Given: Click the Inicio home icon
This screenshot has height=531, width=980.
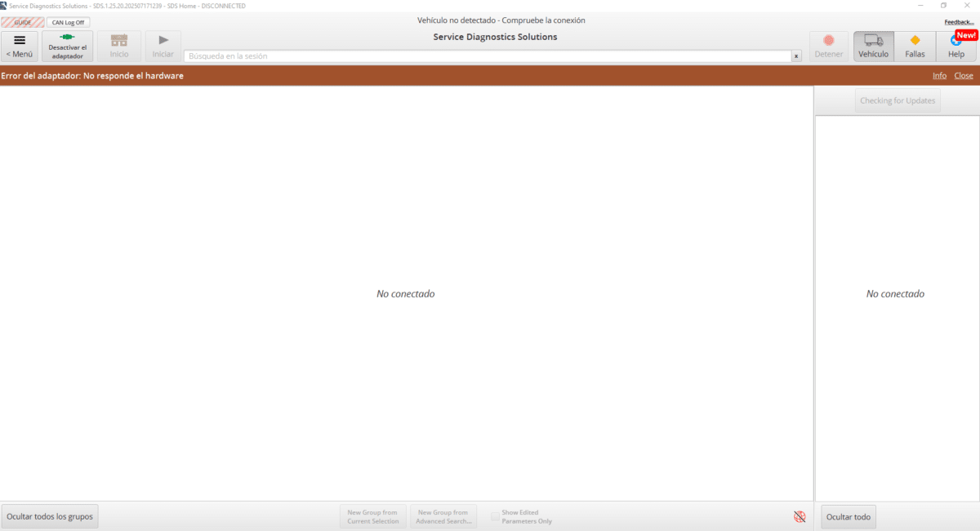Looking at the screenshot, I should point(119,40).
